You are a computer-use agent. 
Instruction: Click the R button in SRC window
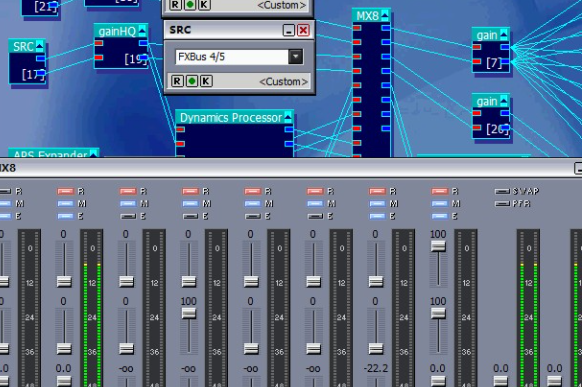pos(177,81)
